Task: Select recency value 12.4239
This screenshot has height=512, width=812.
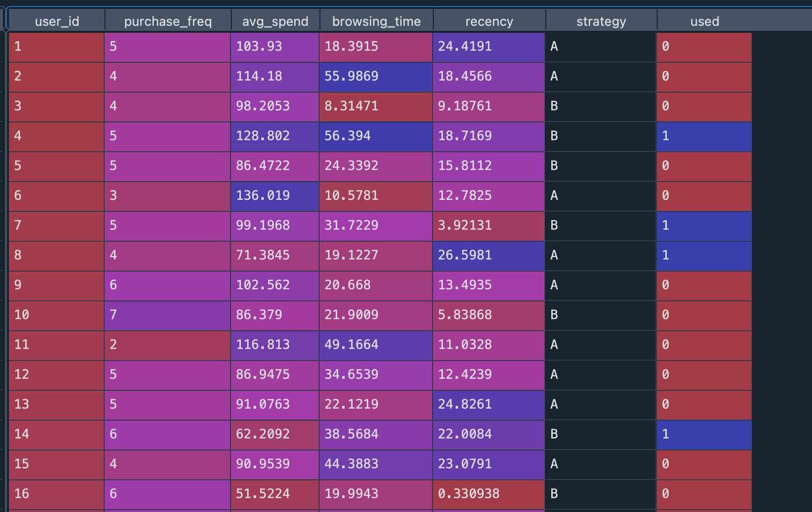Action: (489, 375)
